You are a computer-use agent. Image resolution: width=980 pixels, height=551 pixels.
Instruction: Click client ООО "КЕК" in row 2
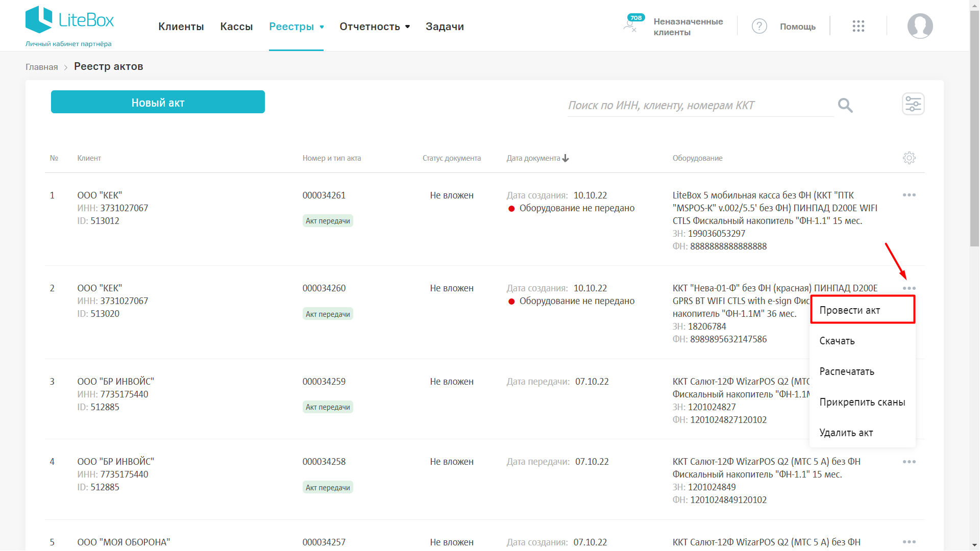[x=100, y=288]
